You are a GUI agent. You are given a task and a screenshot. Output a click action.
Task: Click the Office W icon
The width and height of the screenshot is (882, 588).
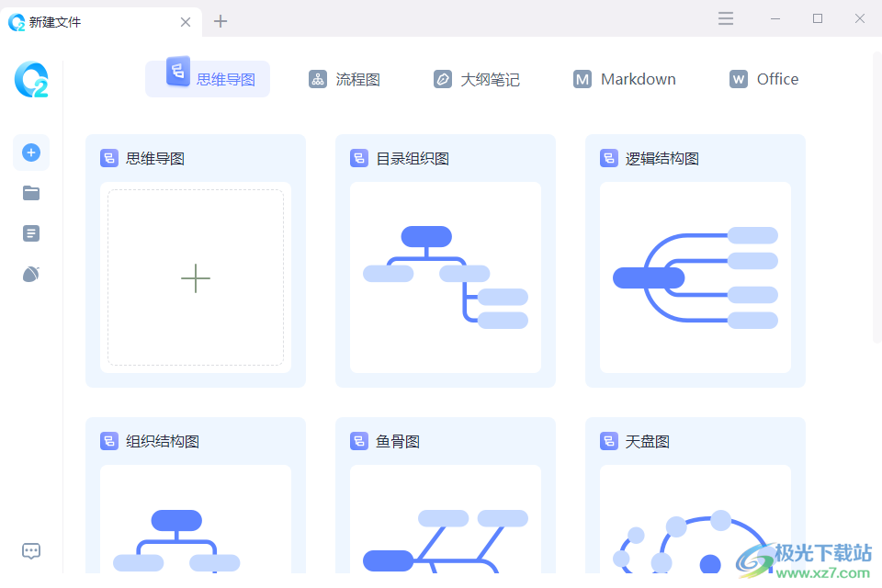(739, 79)
